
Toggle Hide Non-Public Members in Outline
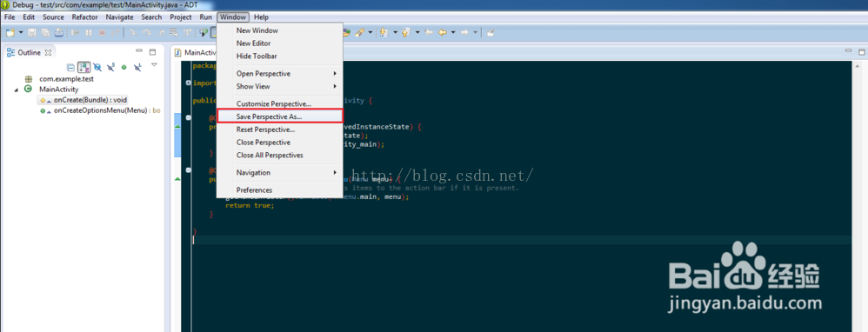pyautogui.click(x=124, y=67)
